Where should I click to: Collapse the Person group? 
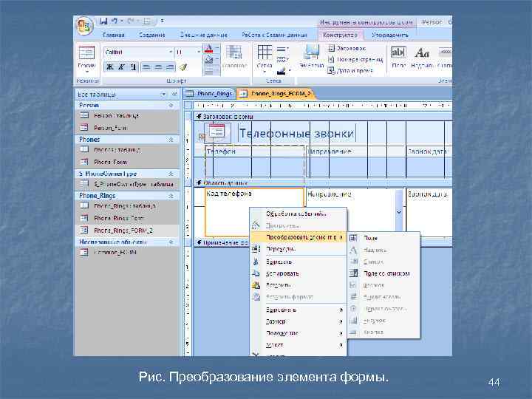coord(171,105)
